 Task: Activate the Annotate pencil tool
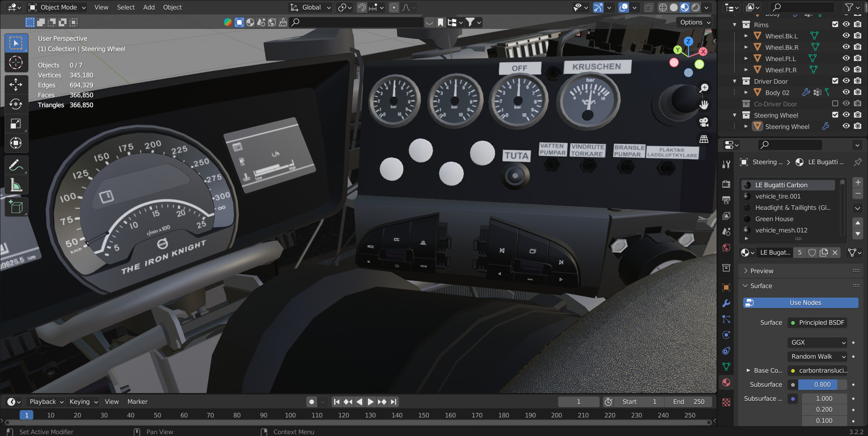pos(16,166)
